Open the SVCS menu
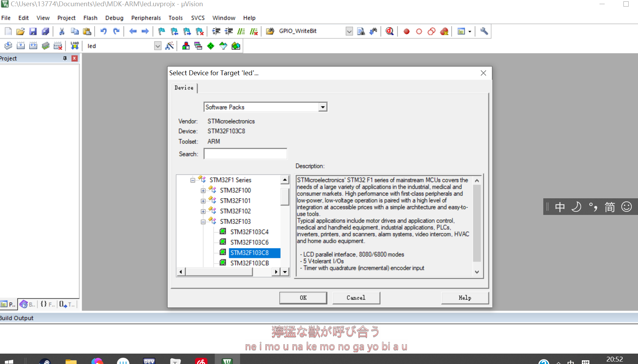 (198, 18)
